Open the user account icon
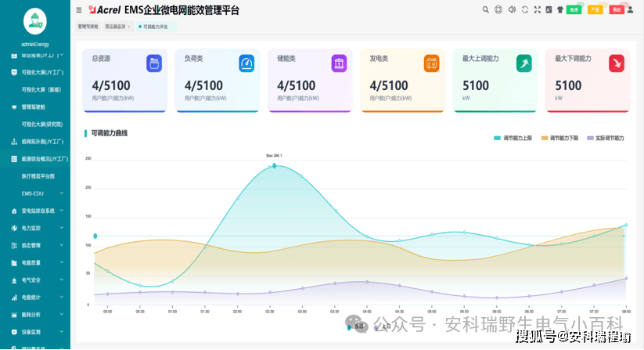Viewport: 644px width, 350px height. (630, 10)
